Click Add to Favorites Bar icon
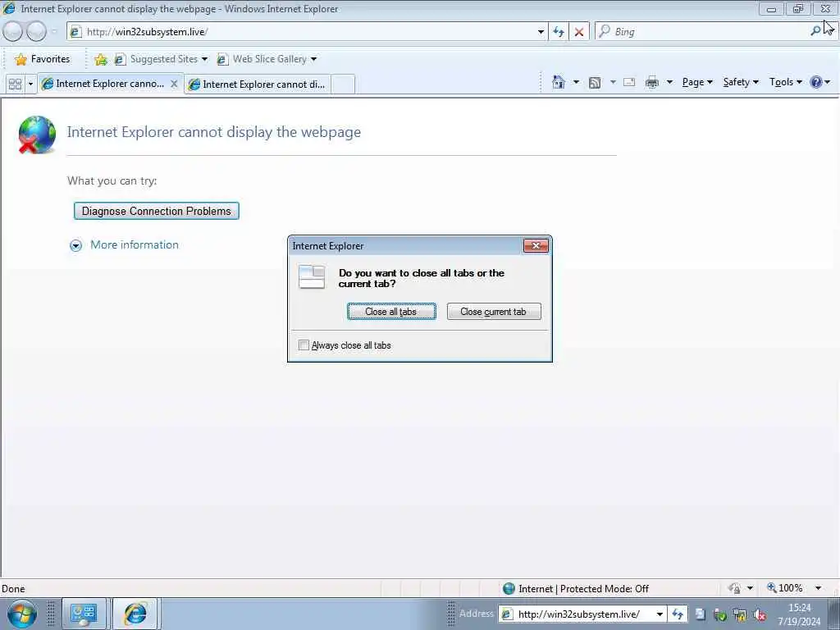 point(100,59)
